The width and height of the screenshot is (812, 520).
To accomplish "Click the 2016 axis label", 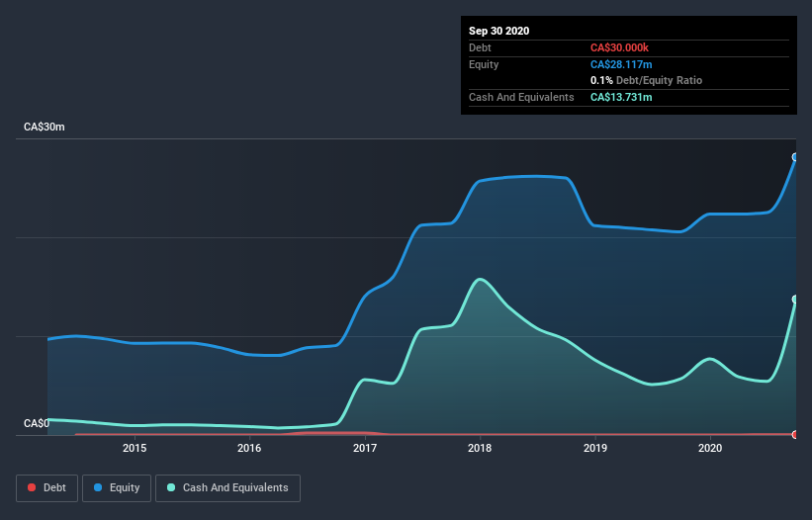I will [x=249, y=448].
